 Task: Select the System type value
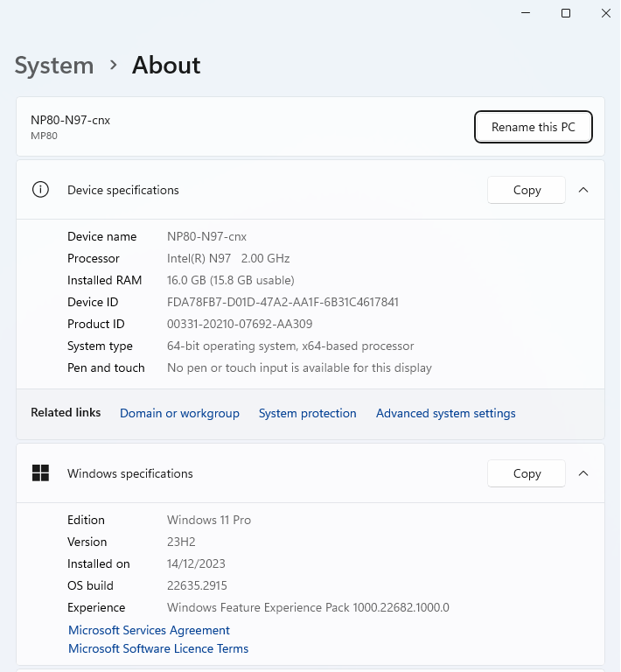(x=290, y=346)
